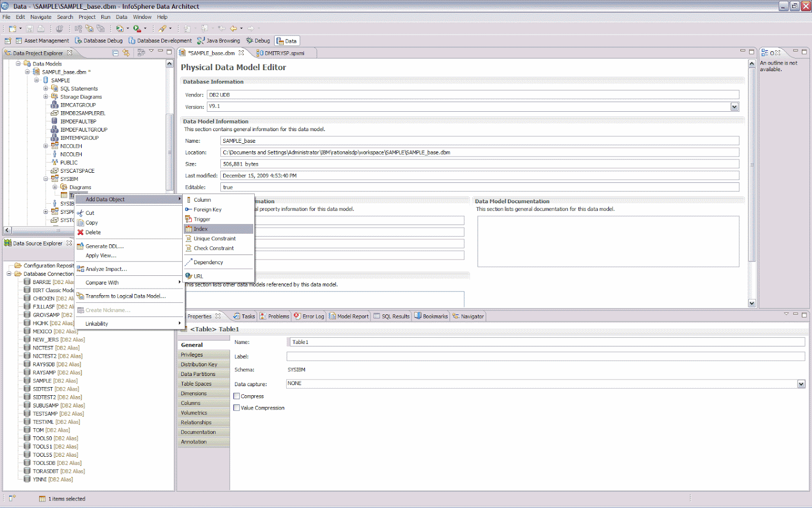The image size is (812, 508).
Task: Click the editor vertical scrollbar down arrow
Action: (752, 303)
